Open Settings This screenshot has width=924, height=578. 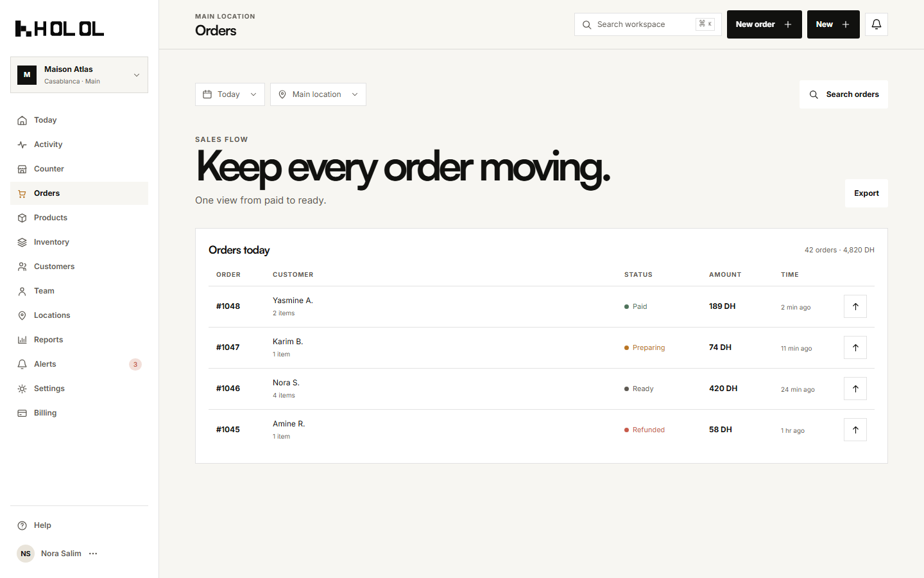click(x=79, y=389)
